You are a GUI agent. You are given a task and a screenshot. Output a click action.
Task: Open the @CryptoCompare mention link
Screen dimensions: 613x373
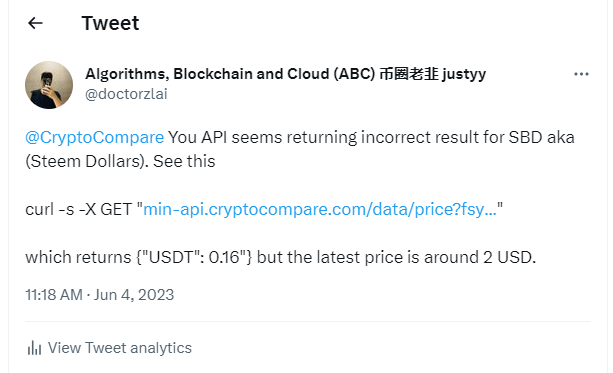pyautogui.click(x=95, y=137)
